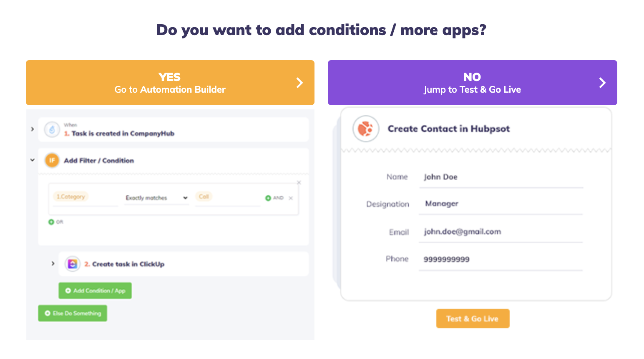Click the ClickUp app icon
This screenshot has height=359, width=644.
tap(72, 264)
